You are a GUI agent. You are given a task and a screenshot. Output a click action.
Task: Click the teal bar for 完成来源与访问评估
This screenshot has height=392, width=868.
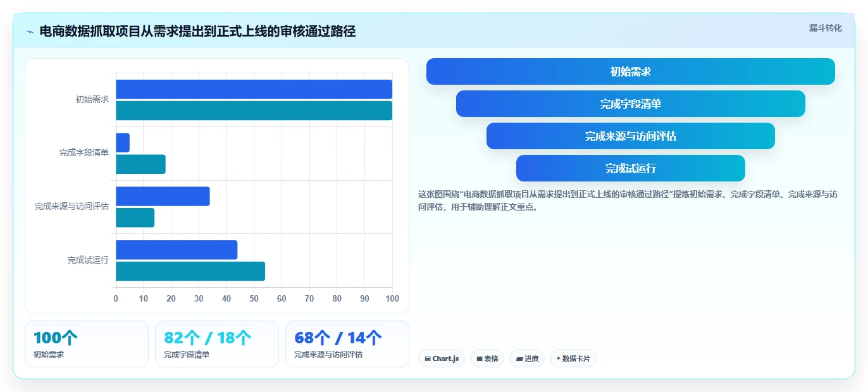click(135, 217)
